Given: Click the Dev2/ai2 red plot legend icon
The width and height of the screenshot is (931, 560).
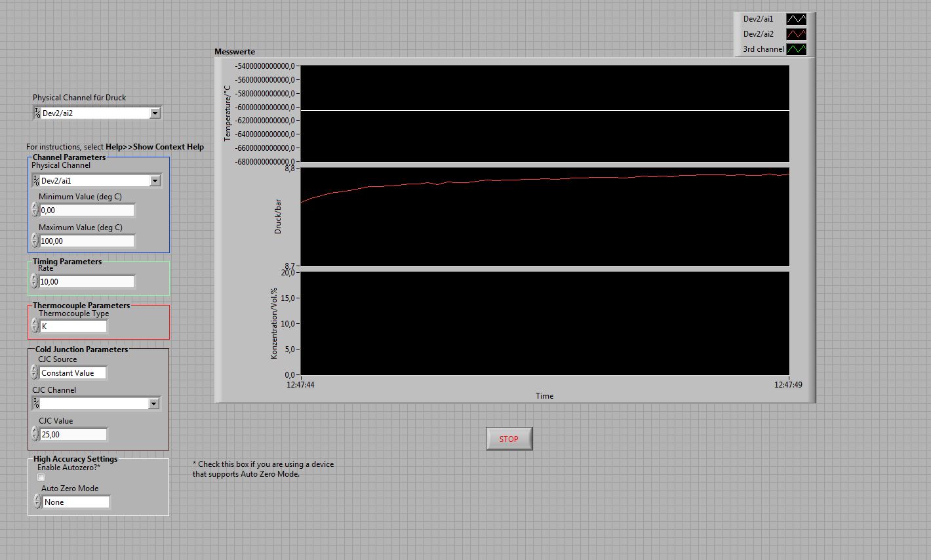Looking at the screenshot, I should tap(797, 34).
